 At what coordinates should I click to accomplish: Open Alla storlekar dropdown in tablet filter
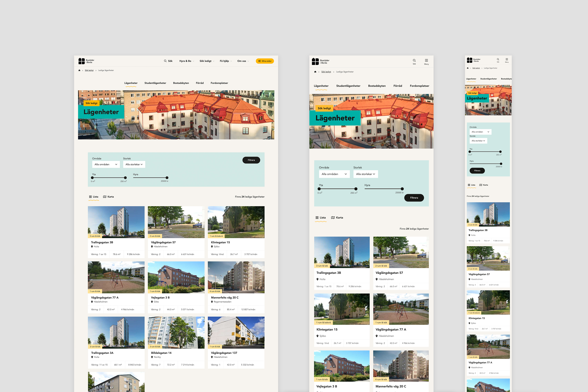(x=366, y=174)
